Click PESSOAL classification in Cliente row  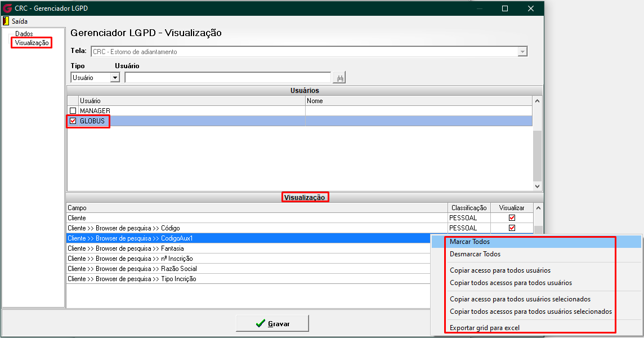click(x=463, y=218)
